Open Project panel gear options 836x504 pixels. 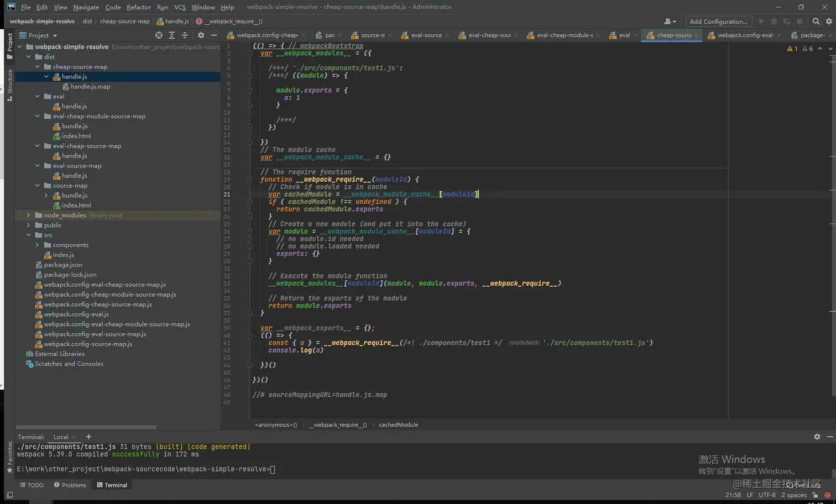coord(201,35)
